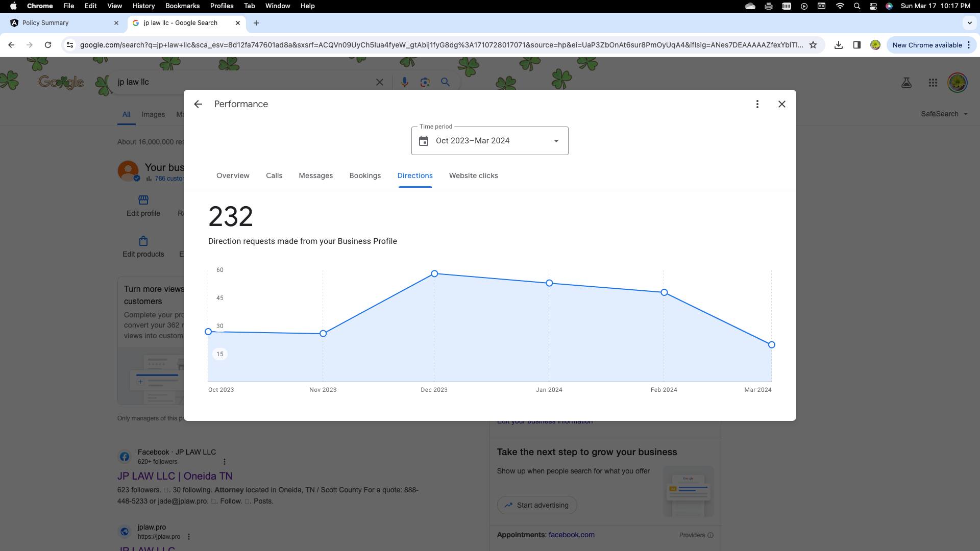This screenshot has width=980, height=551.
Task: Bookmark this page with the star icon
Action: [813, 45]
